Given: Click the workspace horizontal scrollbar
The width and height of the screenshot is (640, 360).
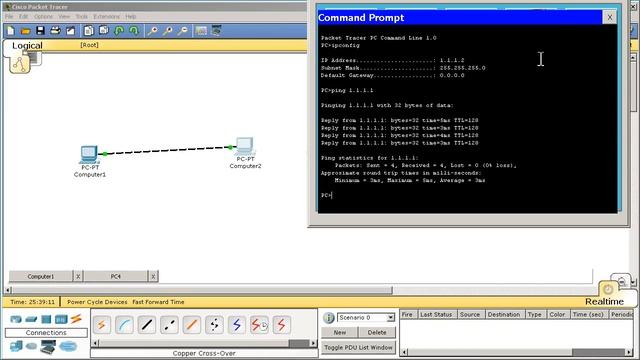Looking at the screenshot, I should coord(202,290).
